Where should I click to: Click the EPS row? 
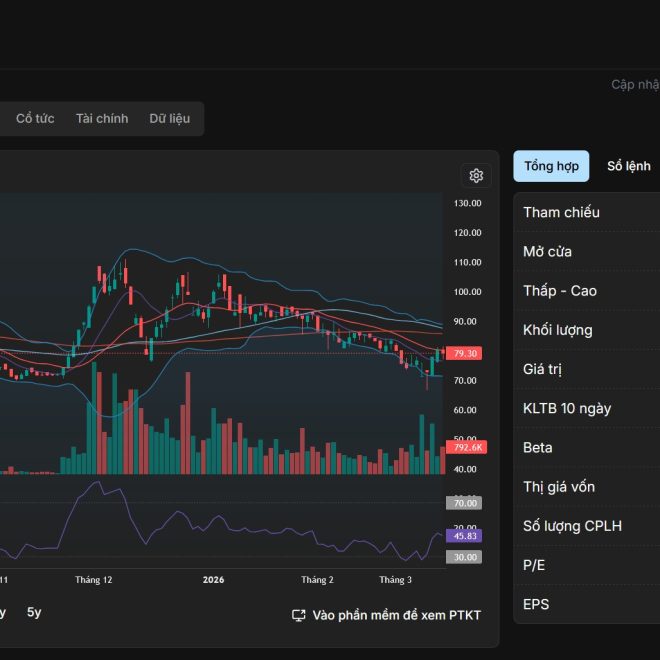[x=588, y=604]
